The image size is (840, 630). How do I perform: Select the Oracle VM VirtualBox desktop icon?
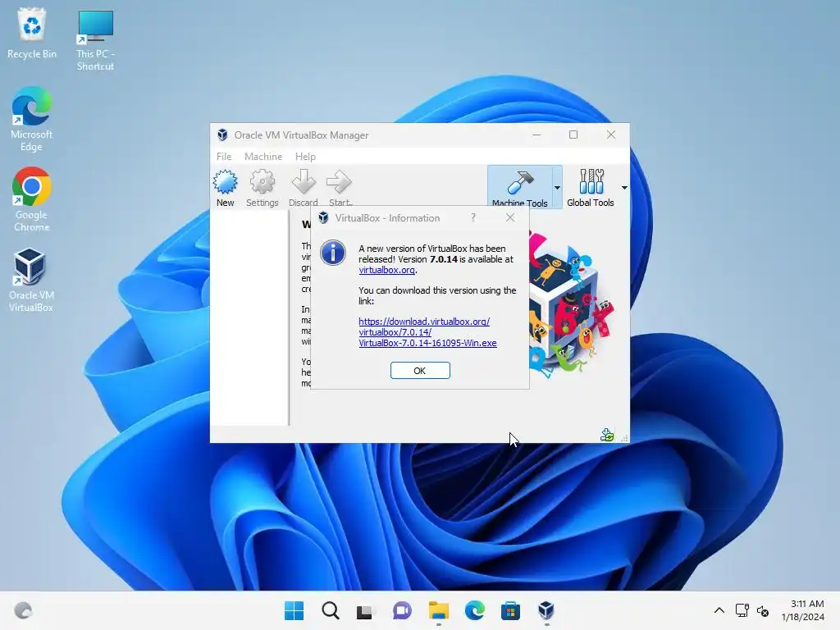[31, 280]
